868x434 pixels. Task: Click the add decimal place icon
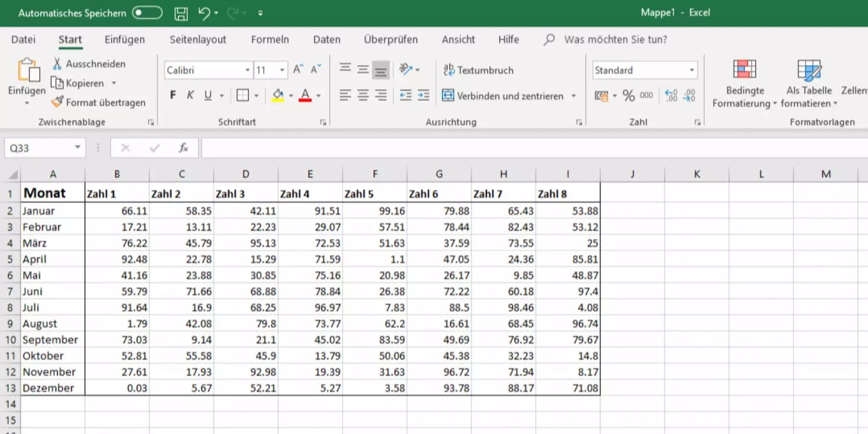point(671,96)
